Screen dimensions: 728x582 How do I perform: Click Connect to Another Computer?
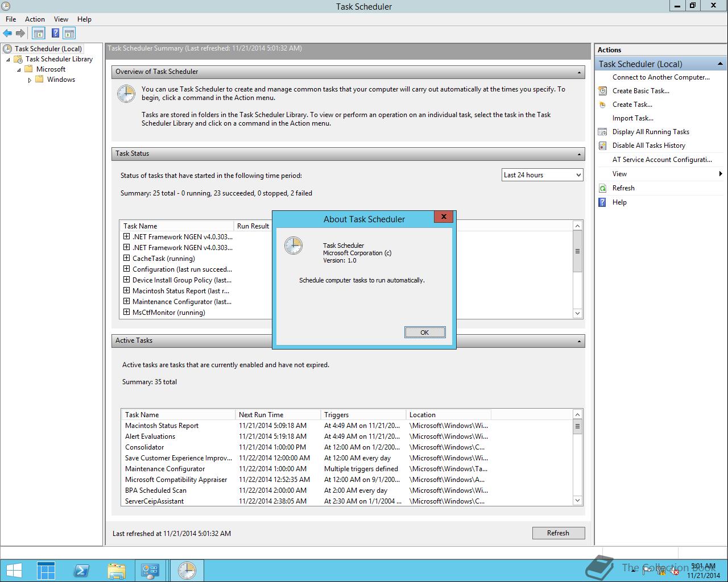(x=661, y=77)
